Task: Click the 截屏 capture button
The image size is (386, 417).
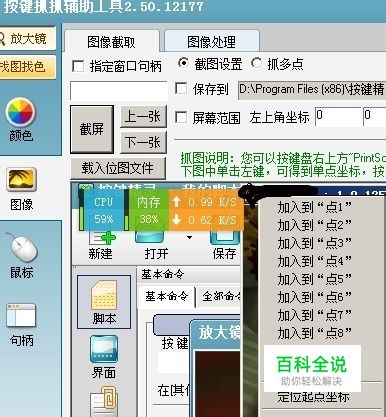Action: coord(92,129)
